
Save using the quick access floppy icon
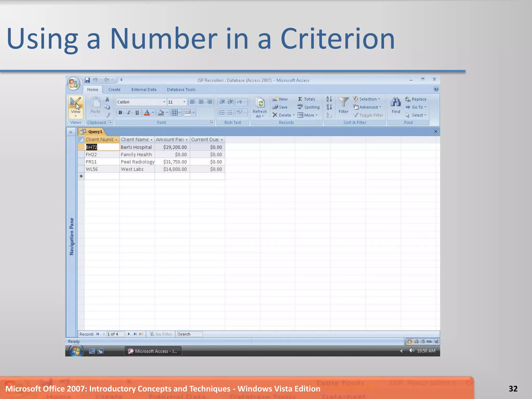[87, 80]
